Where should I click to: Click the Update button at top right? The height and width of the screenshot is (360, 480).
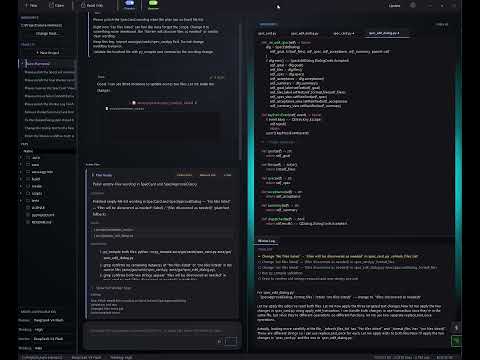[394, 6]
